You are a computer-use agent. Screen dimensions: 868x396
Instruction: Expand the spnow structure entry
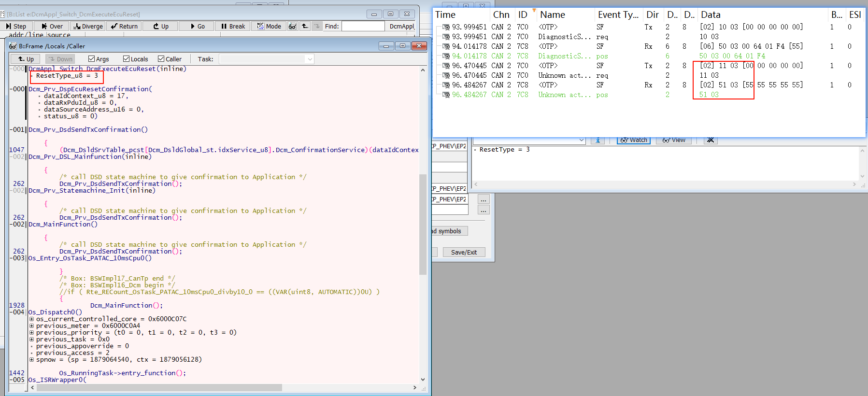coord(31,359)
